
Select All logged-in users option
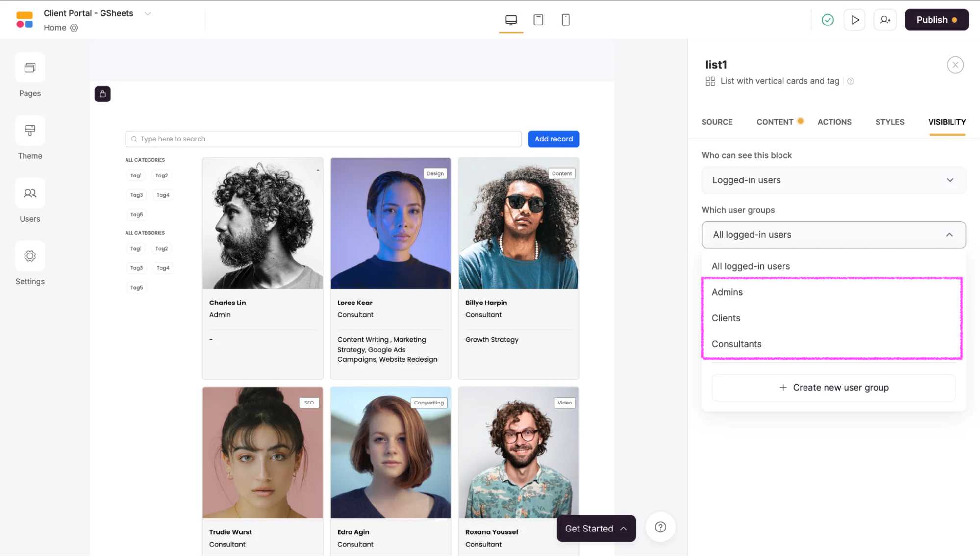[833, 266]
